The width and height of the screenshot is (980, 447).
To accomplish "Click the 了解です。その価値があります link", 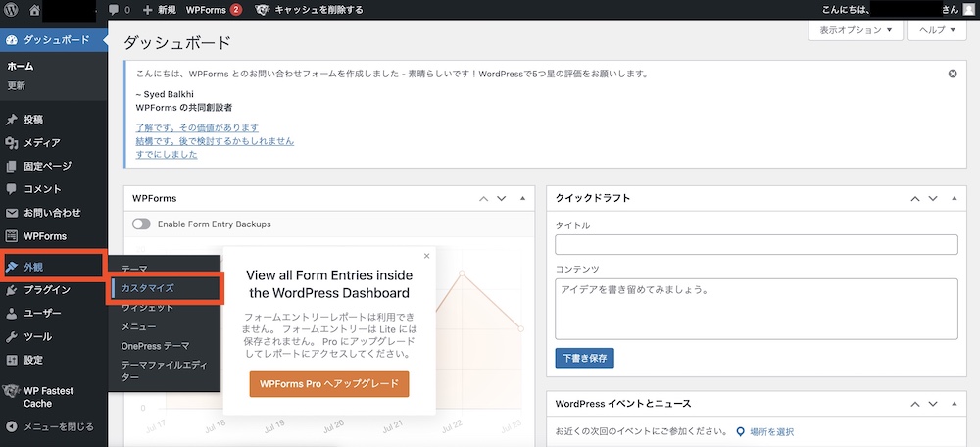I will pyautogui.click(x=197, y=127).
